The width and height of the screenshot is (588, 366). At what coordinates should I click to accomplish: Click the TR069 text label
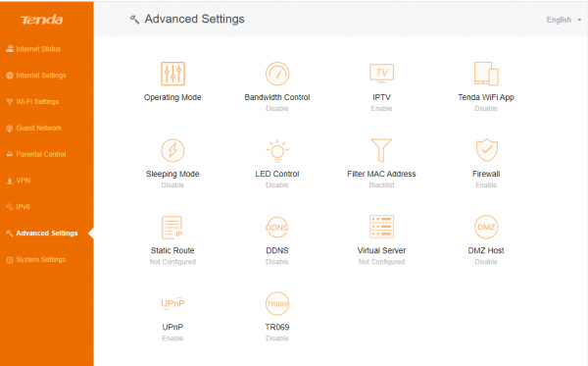pyautogui.click(x=277, y=327)
